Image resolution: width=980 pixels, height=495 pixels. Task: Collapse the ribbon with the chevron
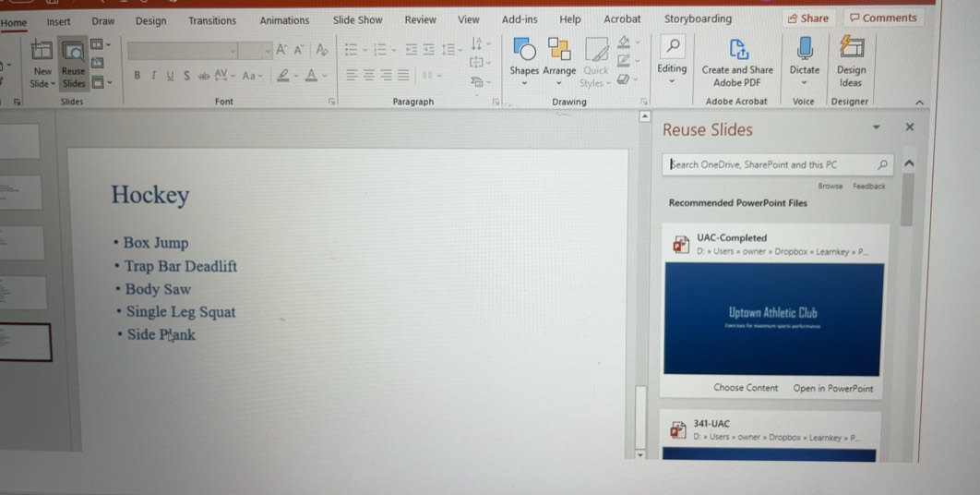(919, 102)
